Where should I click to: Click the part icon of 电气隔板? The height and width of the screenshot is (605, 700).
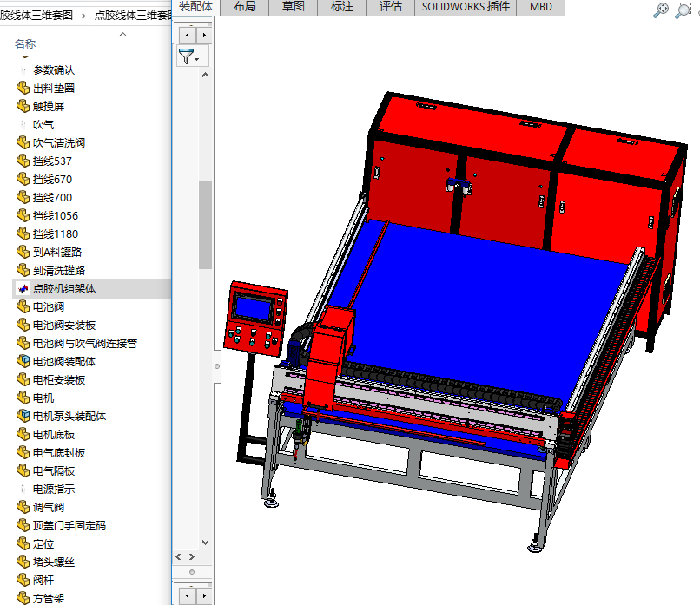tap(23, 470)
